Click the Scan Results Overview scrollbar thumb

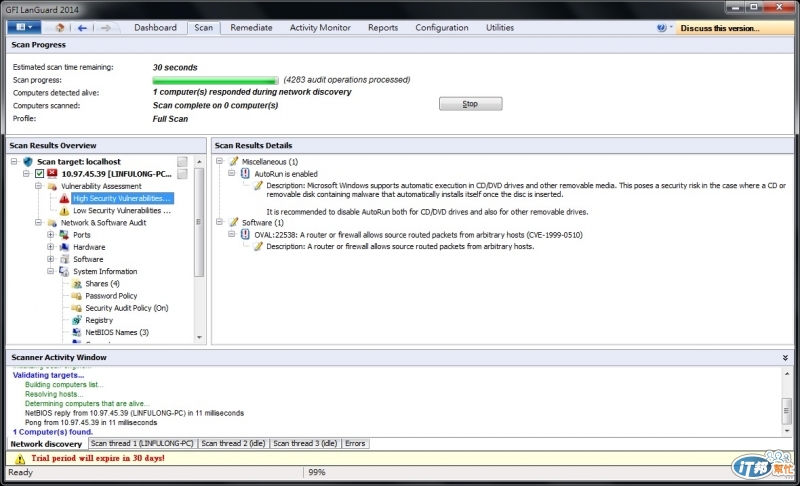(x=199, y=222)
